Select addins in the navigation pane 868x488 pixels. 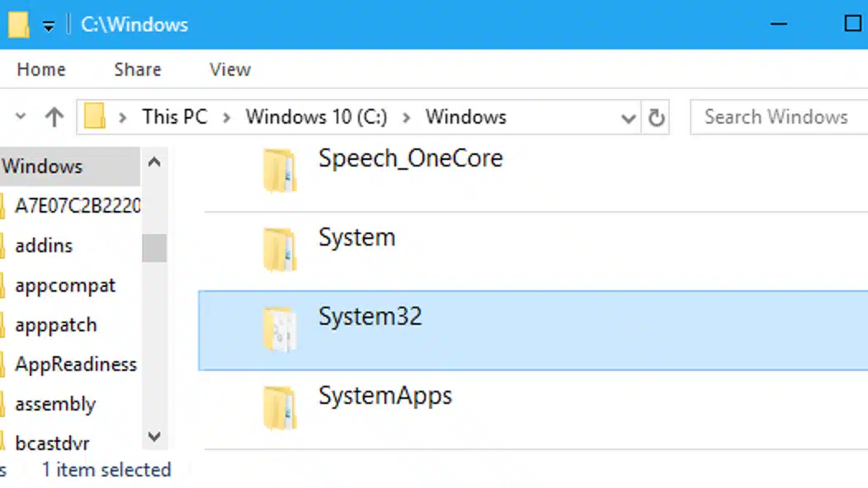45,246
